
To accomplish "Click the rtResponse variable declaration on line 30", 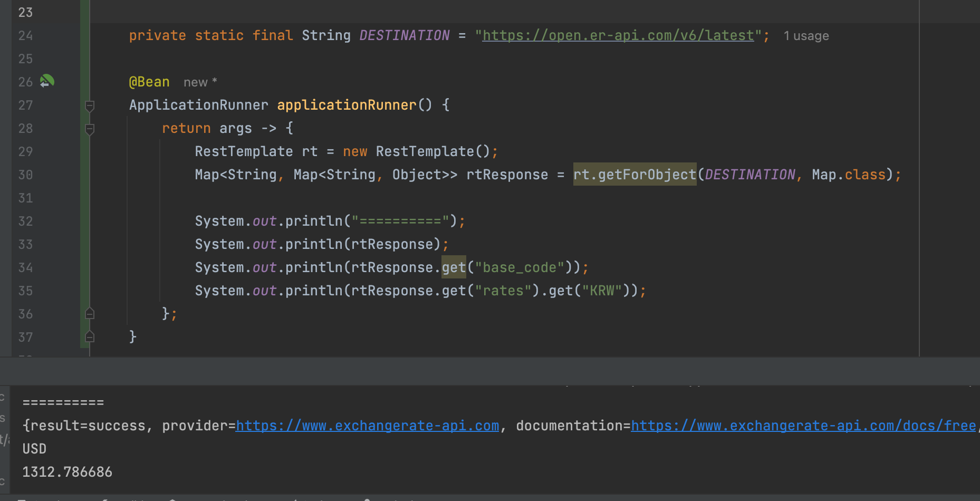I will click(x=507, y=175).
